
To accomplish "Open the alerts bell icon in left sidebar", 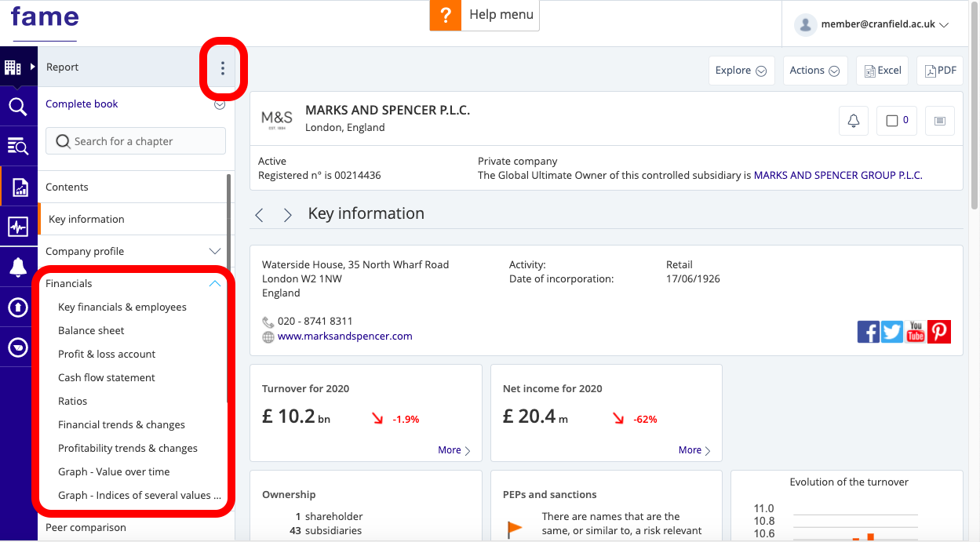I will pos(18,267).
